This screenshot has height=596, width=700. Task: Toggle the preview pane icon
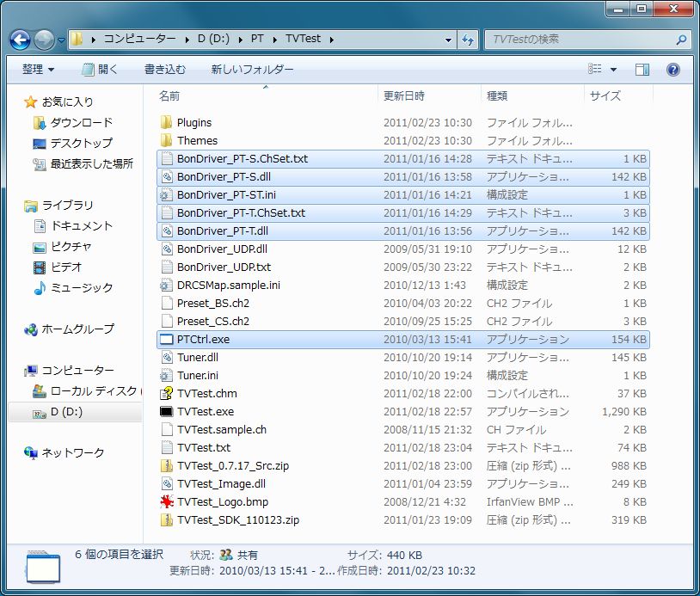click(642, 69)
